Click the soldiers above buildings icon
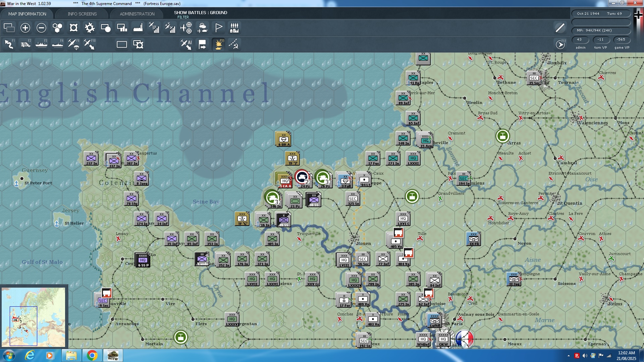The height and width of the screenshot is (362, 644). tap(234, 28)
